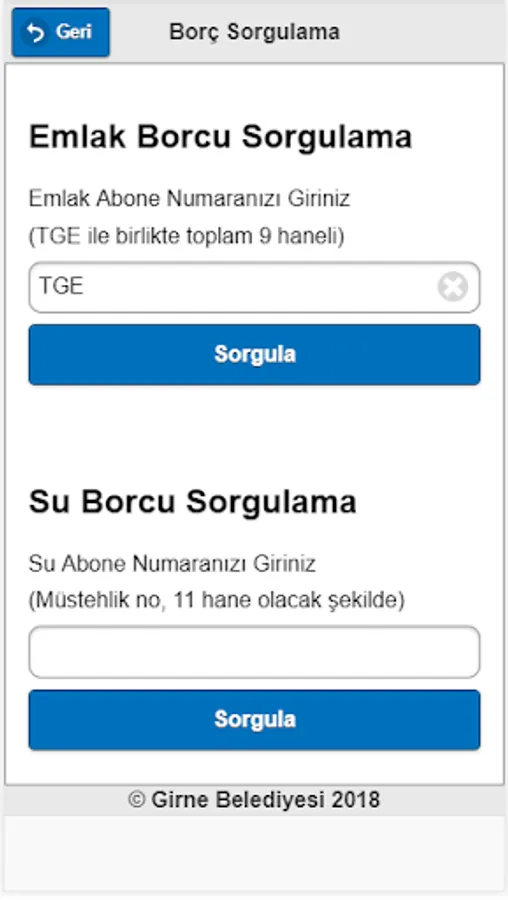Go back using the Geri button
Viewport: 508px width, 900px height.
[61, 32]
